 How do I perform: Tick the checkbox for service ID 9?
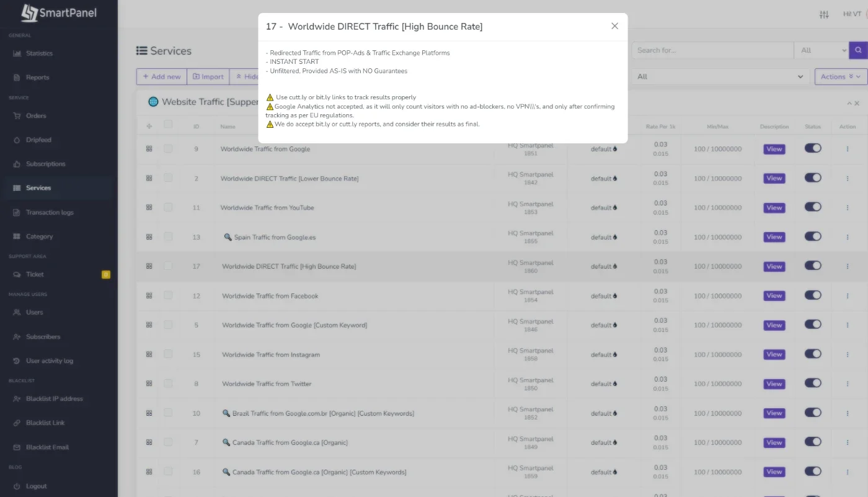[168, 148]
